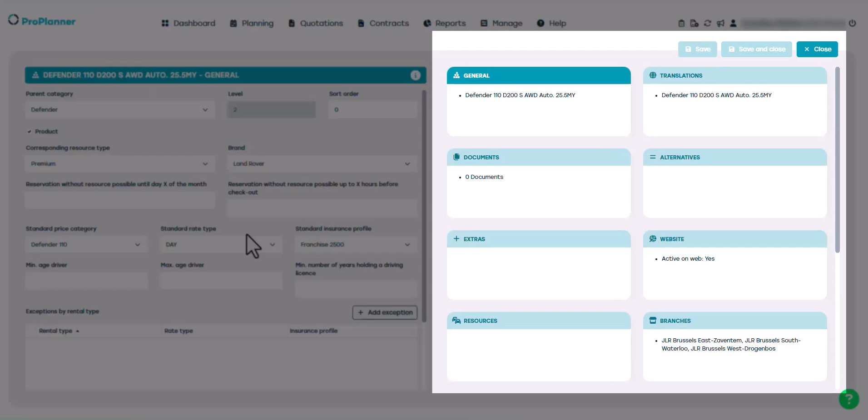
Task: Open the Parent category dropdown
Action: click(120, 110)
